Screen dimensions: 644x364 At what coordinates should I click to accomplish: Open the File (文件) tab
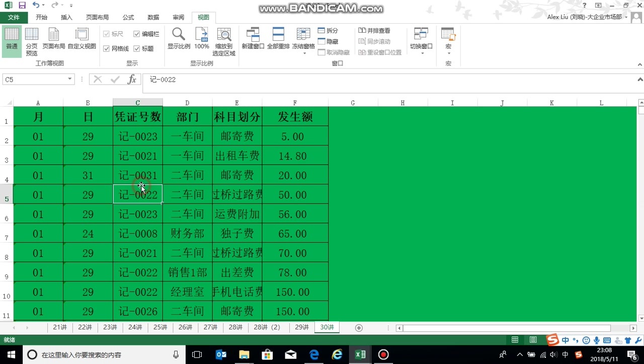(x=14, y=17)
